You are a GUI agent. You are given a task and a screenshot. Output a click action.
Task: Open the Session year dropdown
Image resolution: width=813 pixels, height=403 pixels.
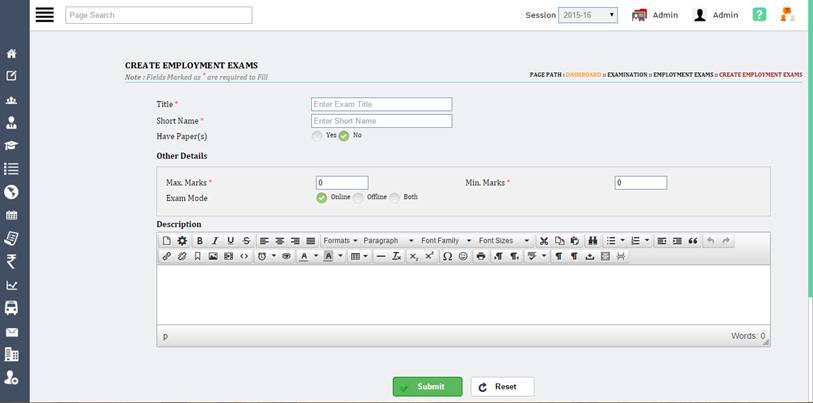(587, 15)
